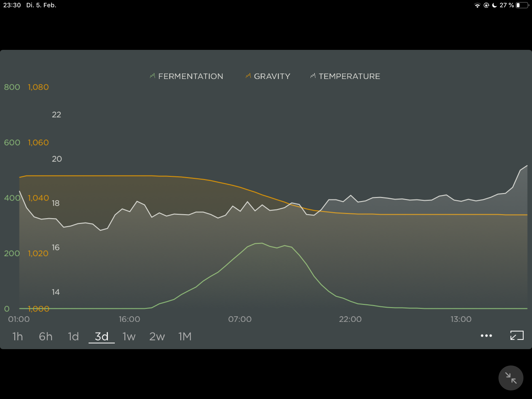The height and width of the screenshot is (399, 532).
Task: Show the 2w time range
Action: coord(157,336)
